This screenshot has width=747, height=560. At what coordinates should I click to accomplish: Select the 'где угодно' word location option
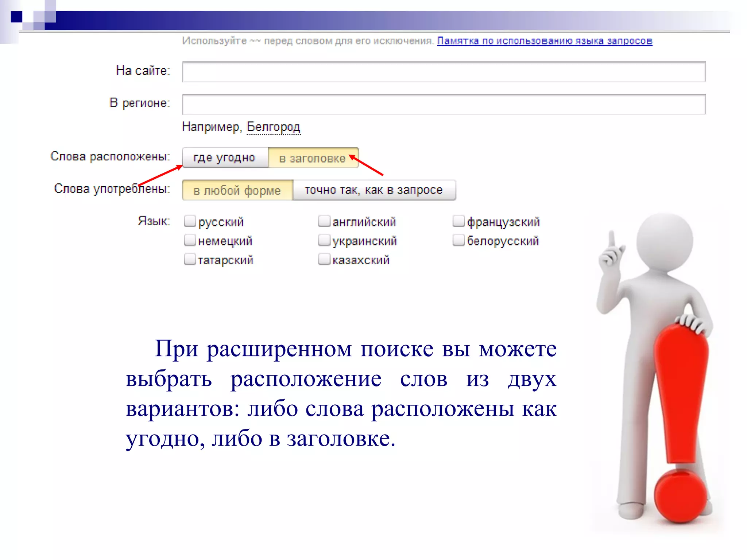[225, 157]
